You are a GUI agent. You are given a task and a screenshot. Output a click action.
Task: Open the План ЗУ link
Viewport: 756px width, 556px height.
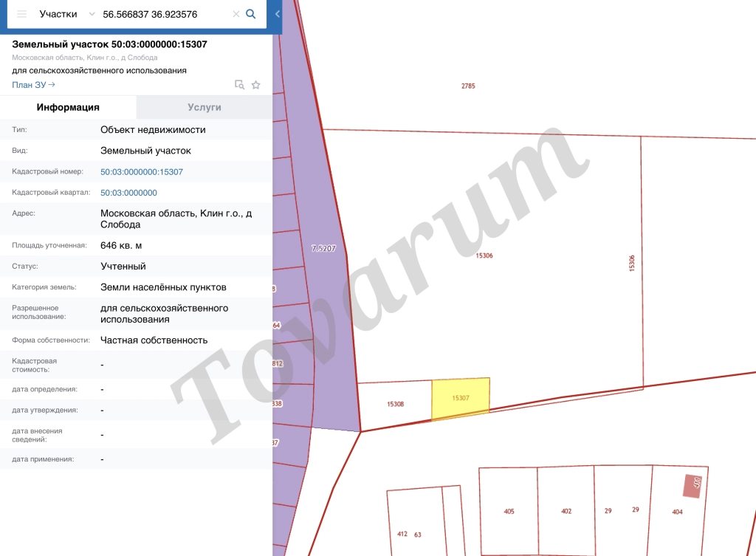(x=33, y=85)
